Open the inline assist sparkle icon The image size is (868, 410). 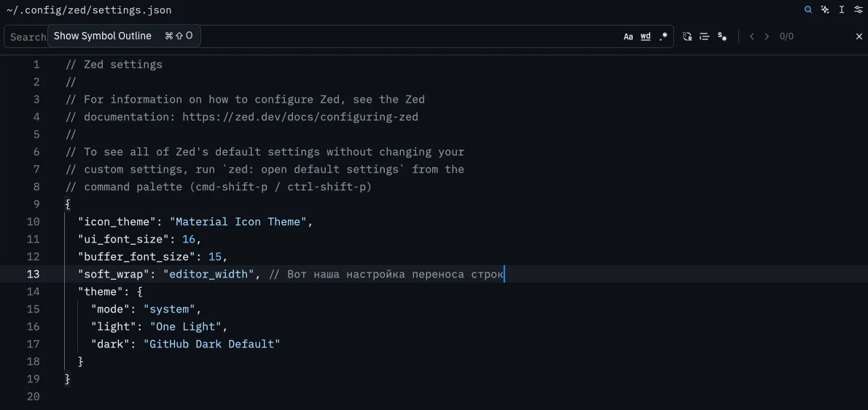(x=825, y=10)
